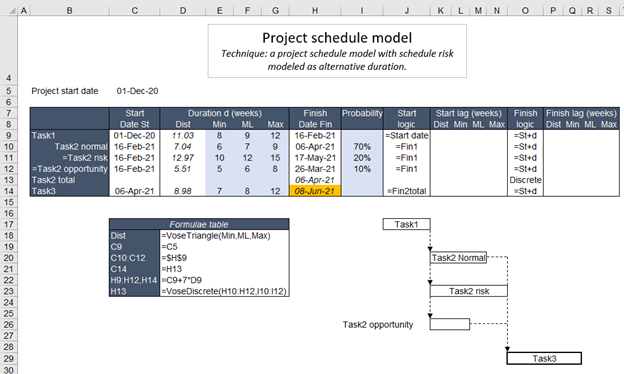Select the 20% probability cell
Image resolution: width=624 pixels, height=374 pixels.
click(362, 158)
